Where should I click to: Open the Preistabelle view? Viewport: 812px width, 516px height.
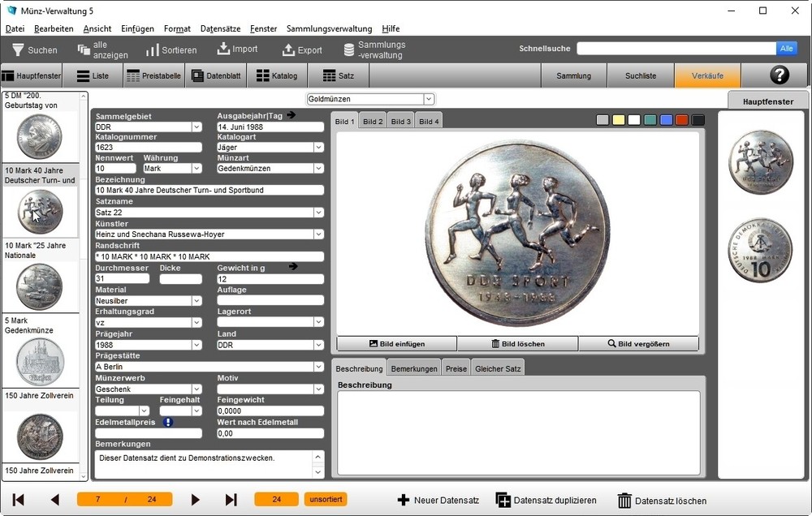[x=154, y=75]
